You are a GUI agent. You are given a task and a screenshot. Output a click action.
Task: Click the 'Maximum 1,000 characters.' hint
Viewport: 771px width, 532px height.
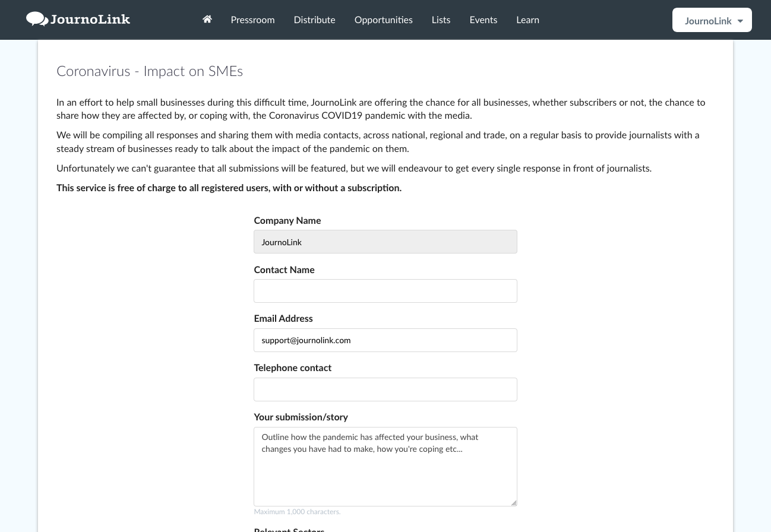click(297, 512)
